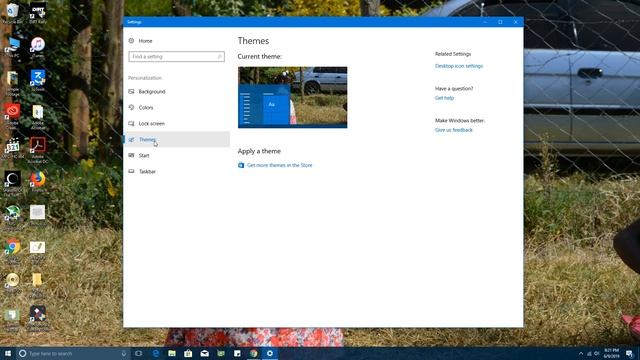Open Mail app from the taskbar
The width and height of the screenshot is (640, 360).
(x=204, y=353)
